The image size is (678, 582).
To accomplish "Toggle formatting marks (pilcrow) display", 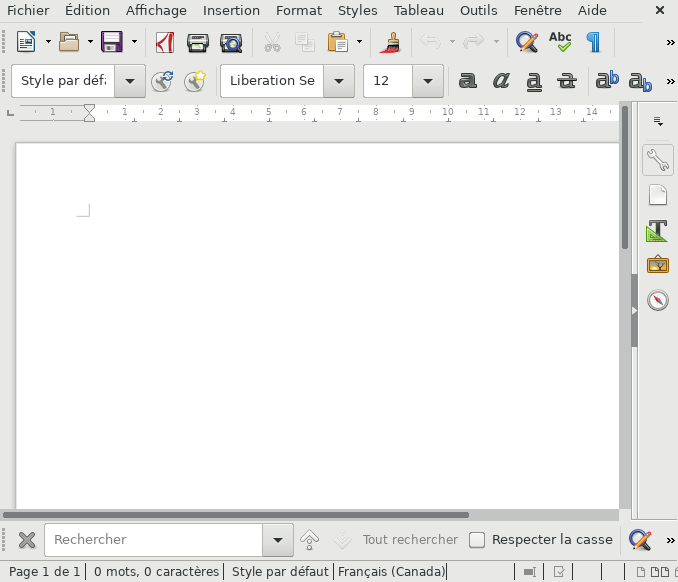I will pyautogui.click(x=594, y=42).
